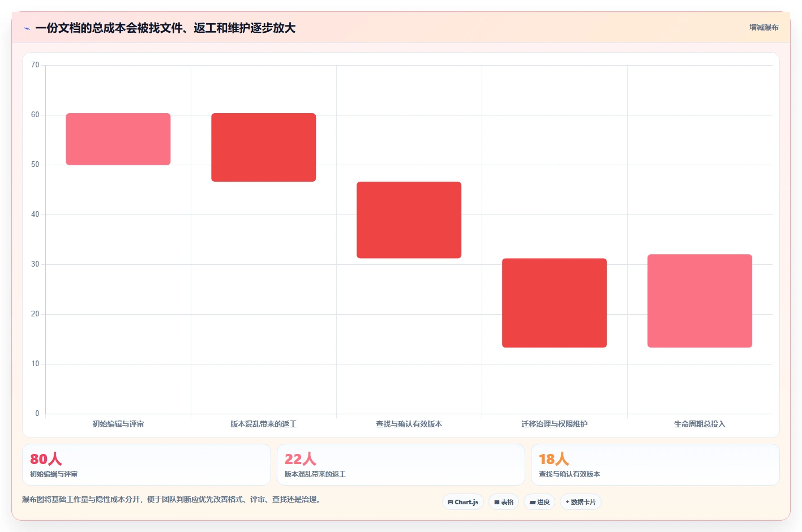Click the 查找与确认有效版本 red bar

coord(409,220)
